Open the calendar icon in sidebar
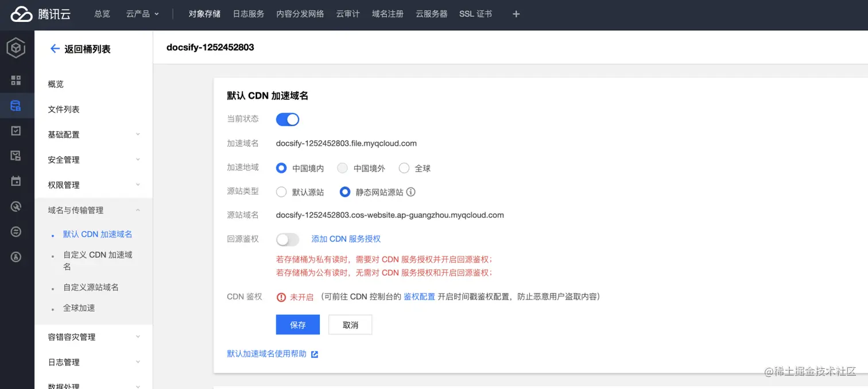Image resolution: width=868 pixels, height=389 pixels. pos(16,181)
